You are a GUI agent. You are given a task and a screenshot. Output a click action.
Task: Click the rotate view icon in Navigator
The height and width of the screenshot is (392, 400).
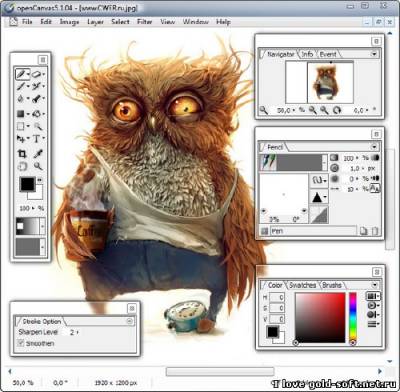337,110
